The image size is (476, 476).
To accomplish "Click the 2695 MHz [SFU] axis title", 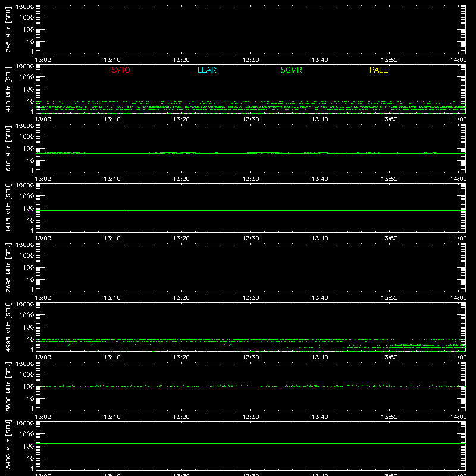I will pos(8,267).
